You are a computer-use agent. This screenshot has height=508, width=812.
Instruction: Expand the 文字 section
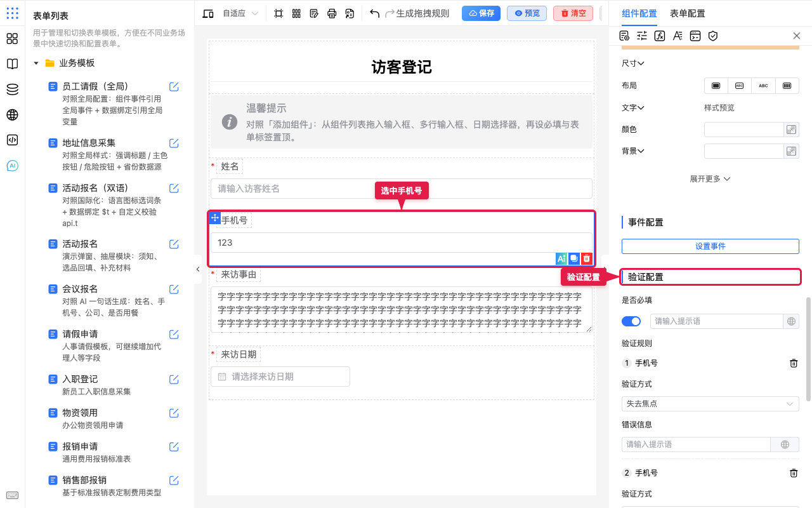tap(633, 108)
